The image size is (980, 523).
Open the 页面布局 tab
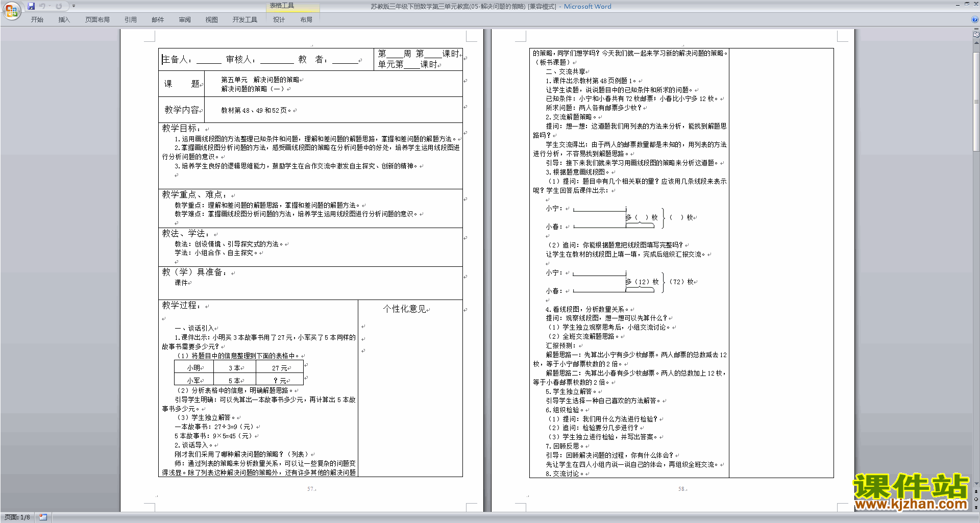tap(97, 20)
